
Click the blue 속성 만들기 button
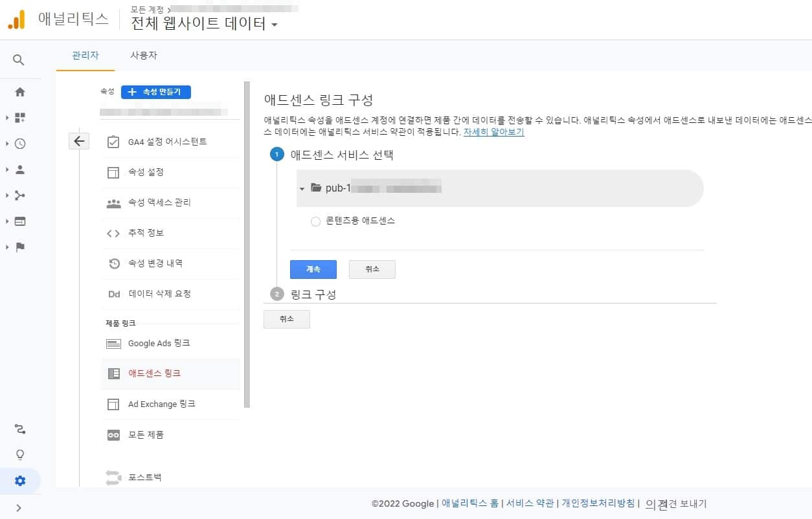(x=156, y=92)
